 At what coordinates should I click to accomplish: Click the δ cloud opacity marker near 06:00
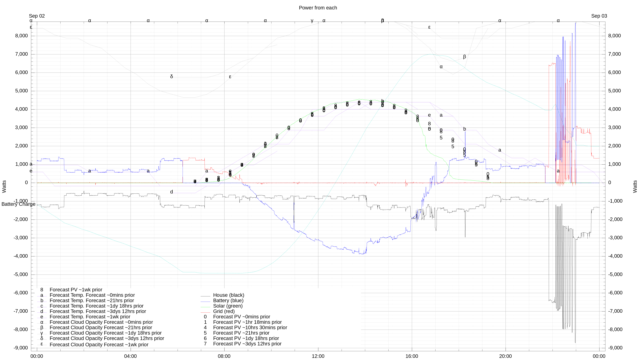171,76
